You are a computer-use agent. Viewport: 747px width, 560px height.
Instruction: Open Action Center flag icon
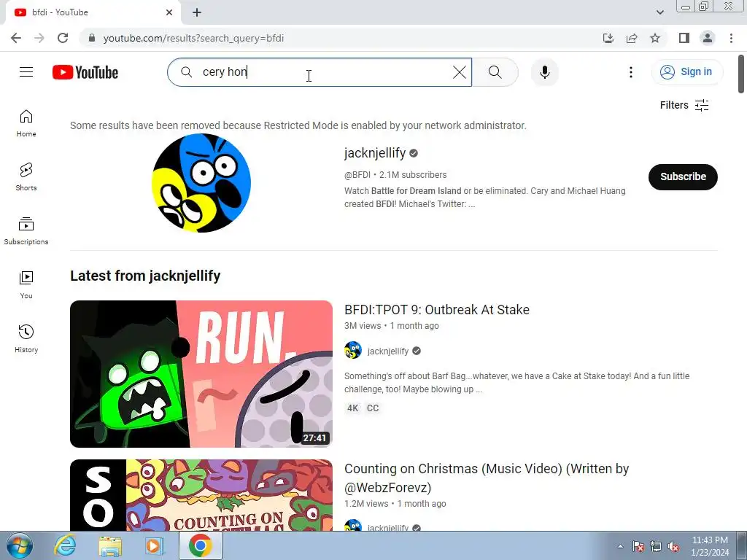[x=638, y=546]
